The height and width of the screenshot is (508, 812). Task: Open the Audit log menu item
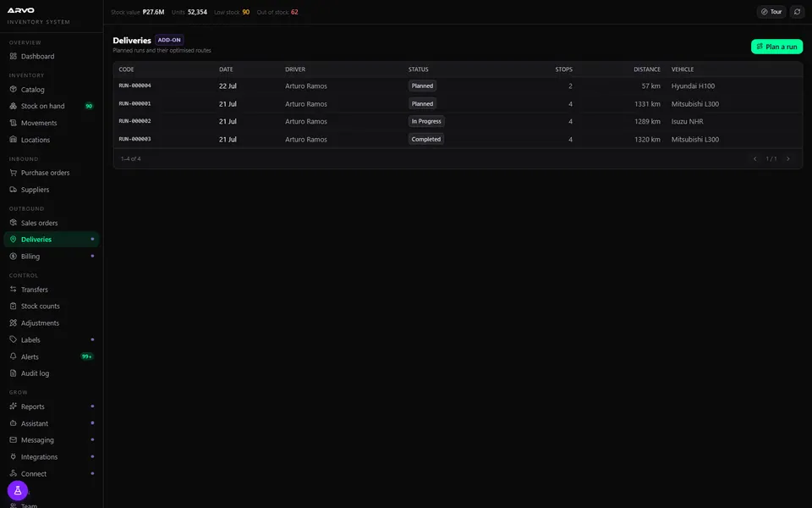[x=52, y=373]
